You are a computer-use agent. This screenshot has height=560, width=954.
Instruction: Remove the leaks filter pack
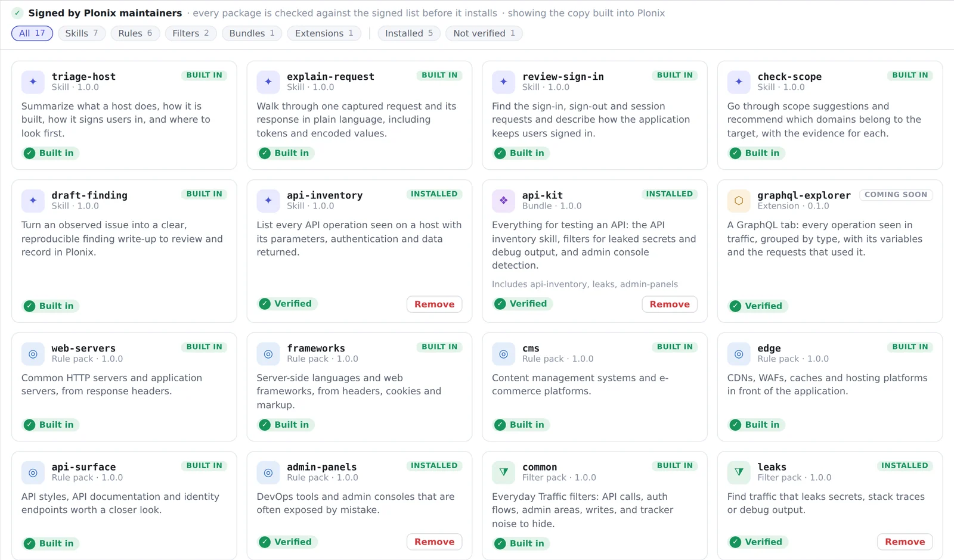tap(905, 542)
